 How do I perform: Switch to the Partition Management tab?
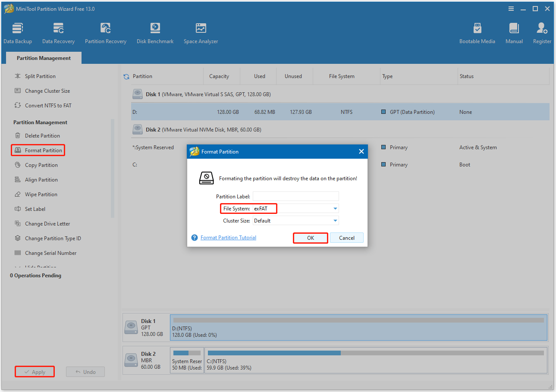[43, 57]
